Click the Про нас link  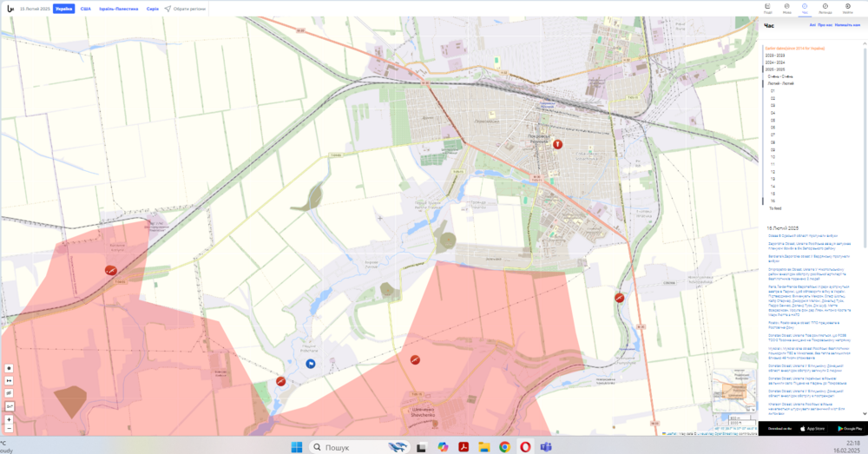click(x=825, y=25)
